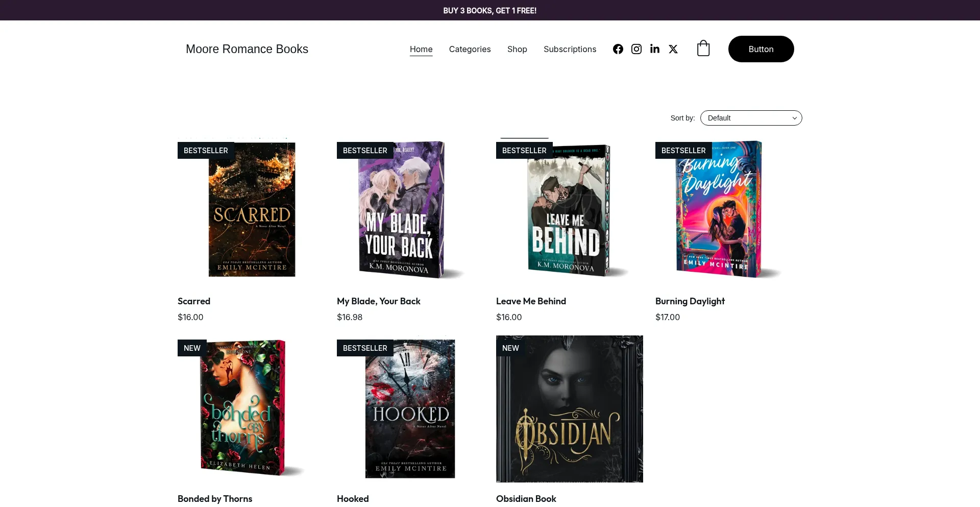The height and width of the screenshot is (507, 980).
Task: Go to the Home menu item
Action: pos(421,49)
